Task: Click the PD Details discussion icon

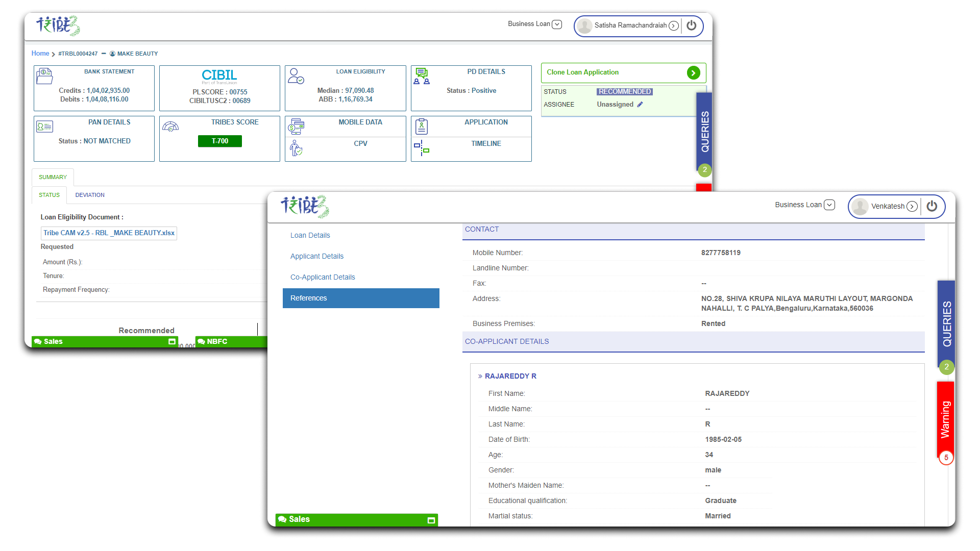Action: click(422, 77)
